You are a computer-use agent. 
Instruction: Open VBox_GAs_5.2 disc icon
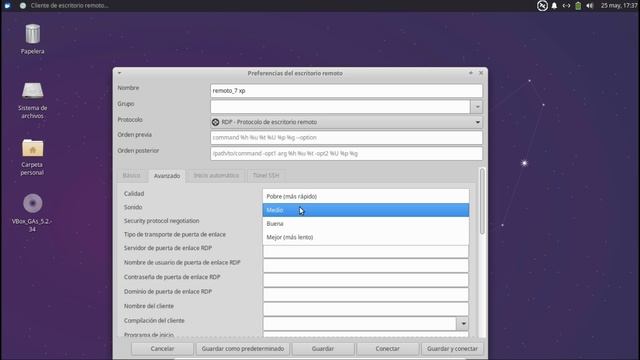pyautogui.click(x=33, y=203)
